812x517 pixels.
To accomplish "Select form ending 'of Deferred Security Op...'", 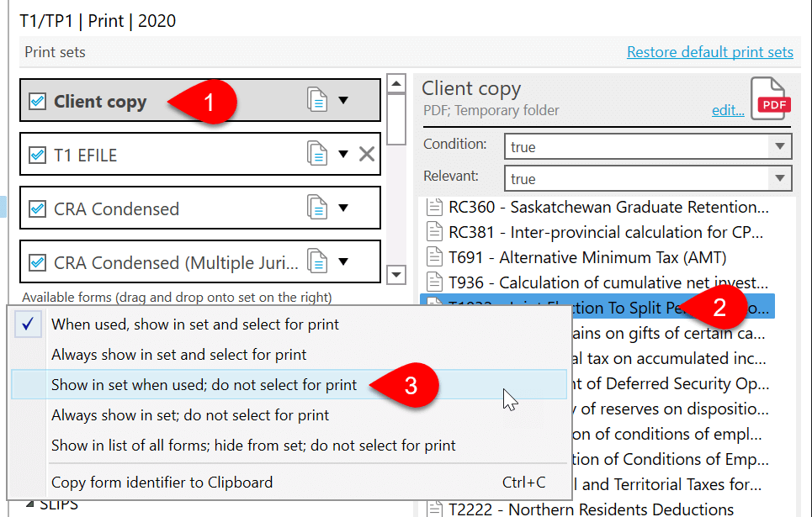I will 671,383.
